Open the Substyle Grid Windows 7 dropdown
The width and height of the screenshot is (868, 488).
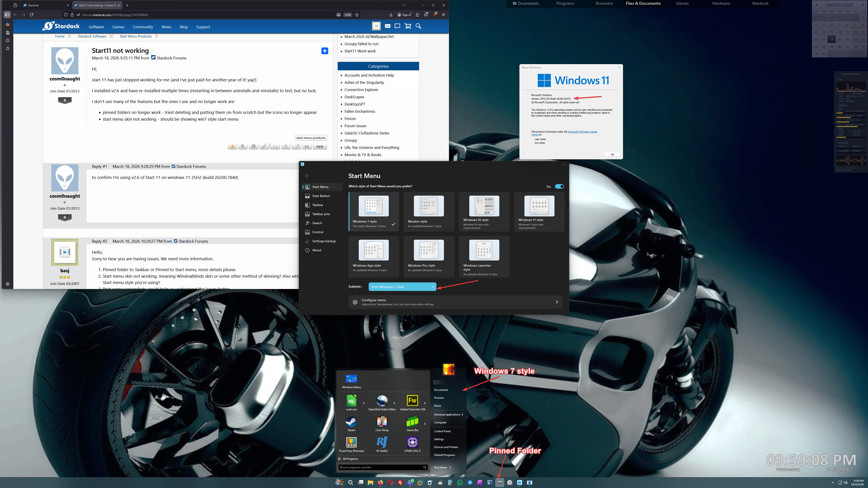point(402,287)
